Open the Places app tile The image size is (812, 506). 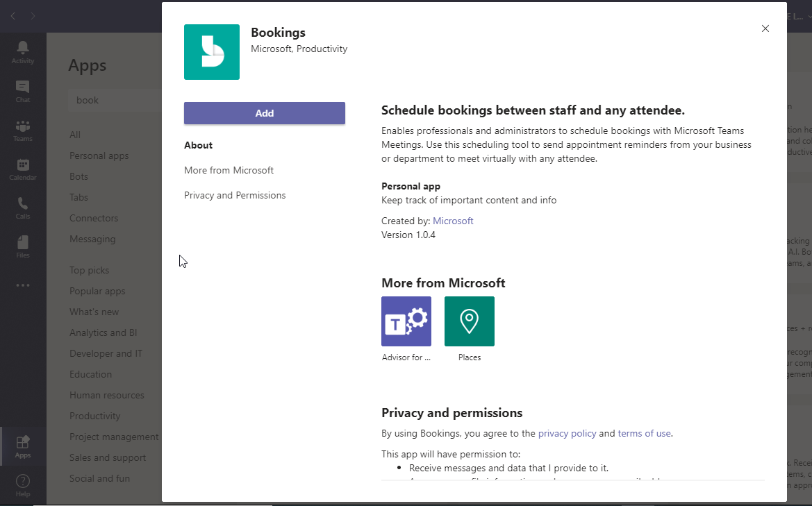[470, 321]
